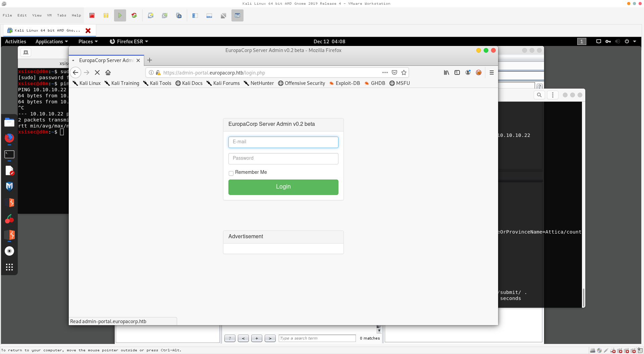Open the Kali Training bookmark
The height and width of the screenshot is (354, 644).
pos(122,83)
